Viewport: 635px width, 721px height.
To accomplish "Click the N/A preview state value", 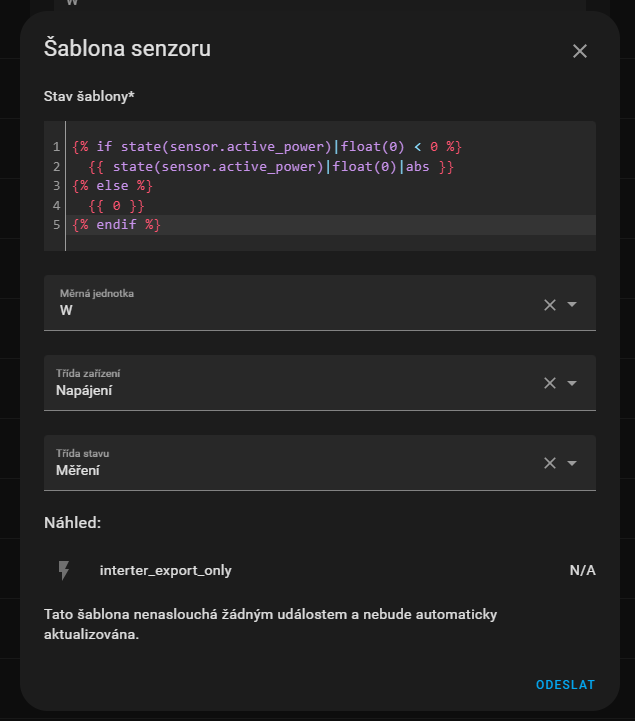I will click(582, 570).
